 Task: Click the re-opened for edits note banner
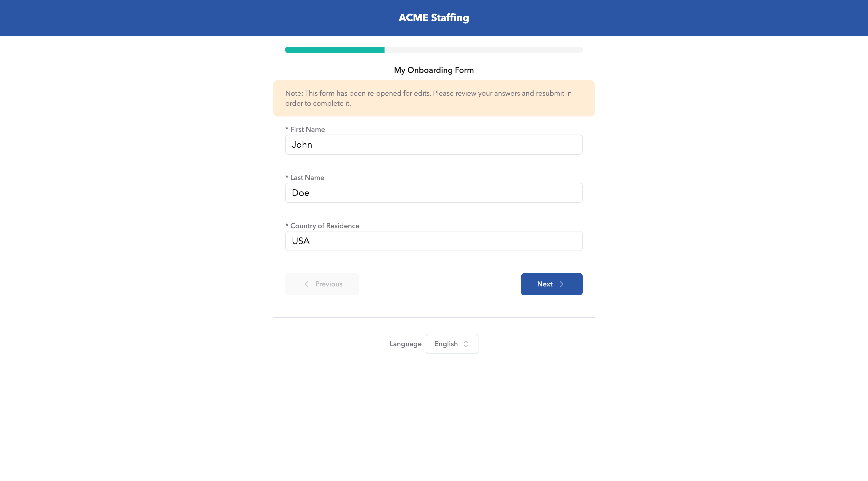[x=434, y=98]
